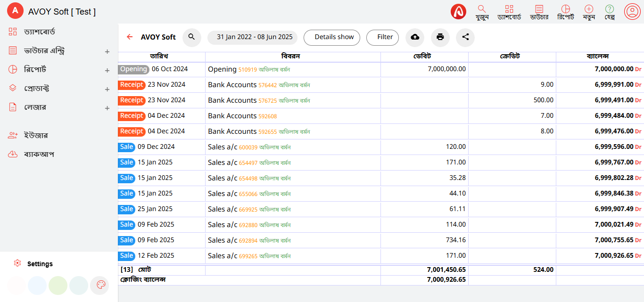644x302 pixels.
Task: Click the Sale tag on 09 Dec 2024 row
Action: 126,147
